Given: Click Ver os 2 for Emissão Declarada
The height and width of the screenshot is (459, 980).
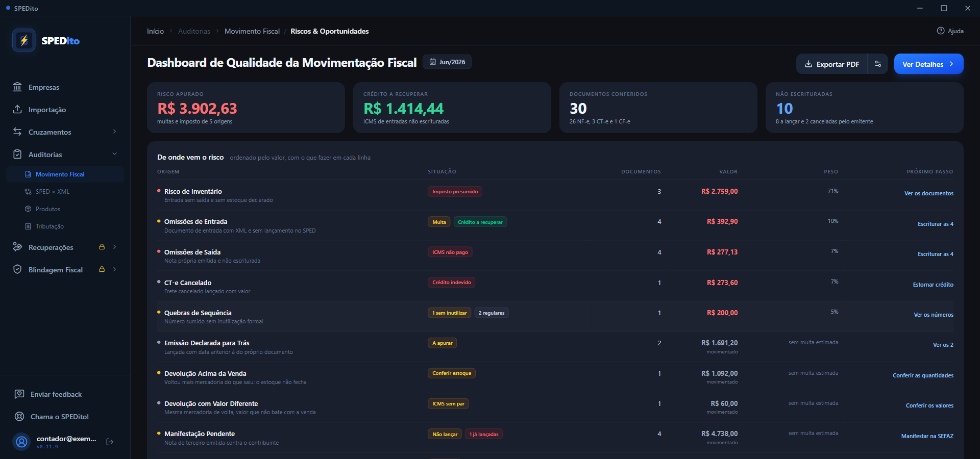Looking at the screenshot, I should (x=943, y=345).
